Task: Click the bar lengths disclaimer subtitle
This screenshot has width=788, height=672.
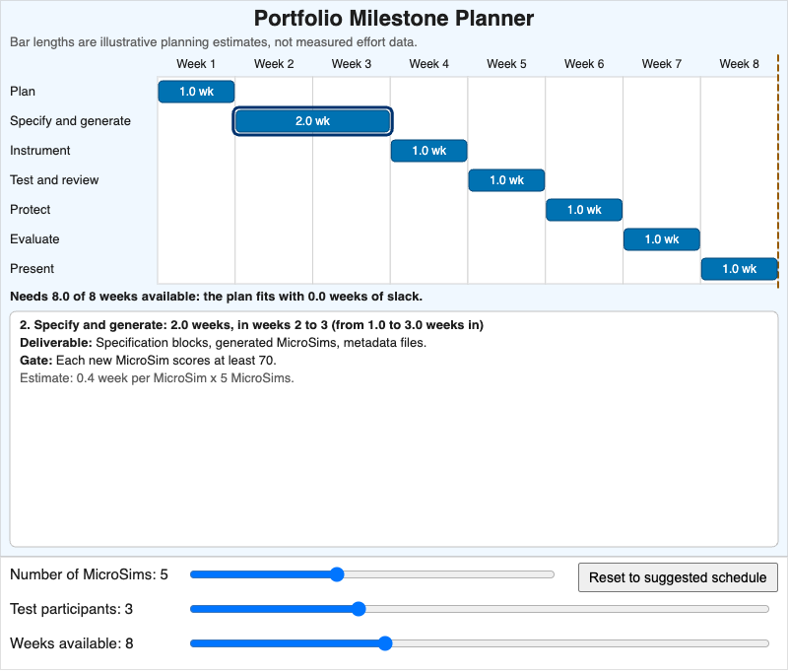Action: [x=214, y=42]
